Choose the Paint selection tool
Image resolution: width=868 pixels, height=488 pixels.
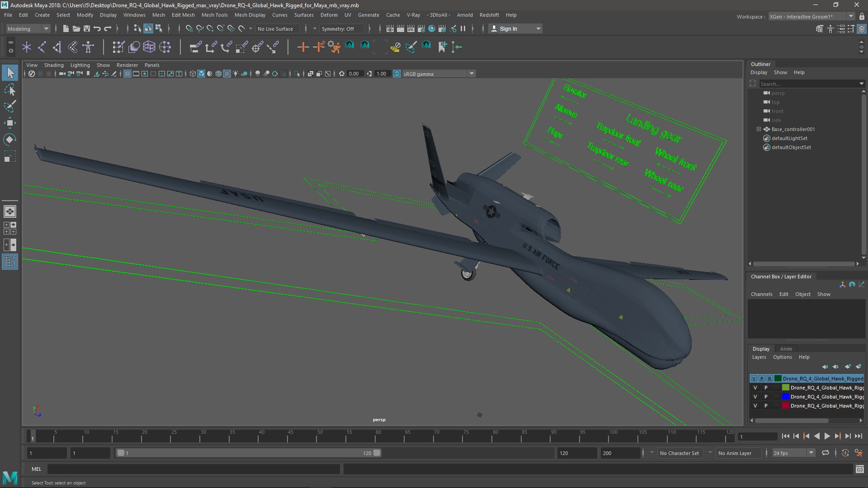(10, 107)
